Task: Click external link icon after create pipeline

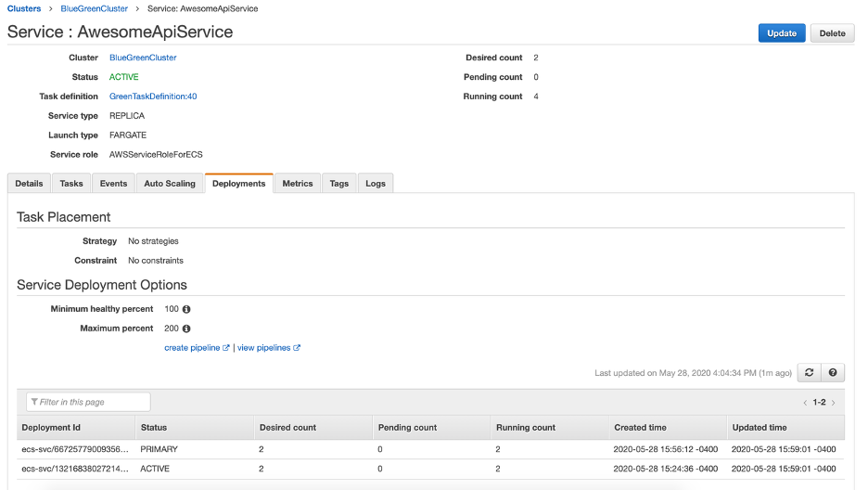Action: [226, 348]
